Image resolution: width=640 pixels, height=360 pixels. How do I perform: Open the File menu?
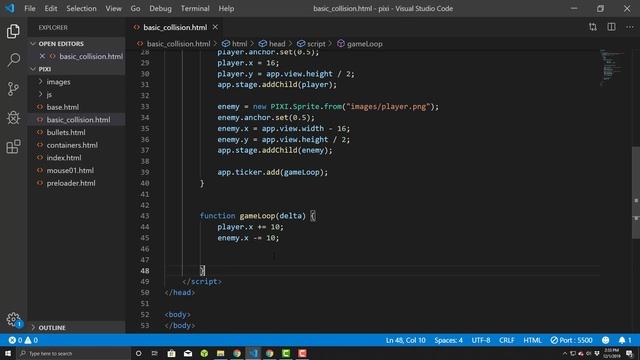pyautogui.click(x=30, y=8)
